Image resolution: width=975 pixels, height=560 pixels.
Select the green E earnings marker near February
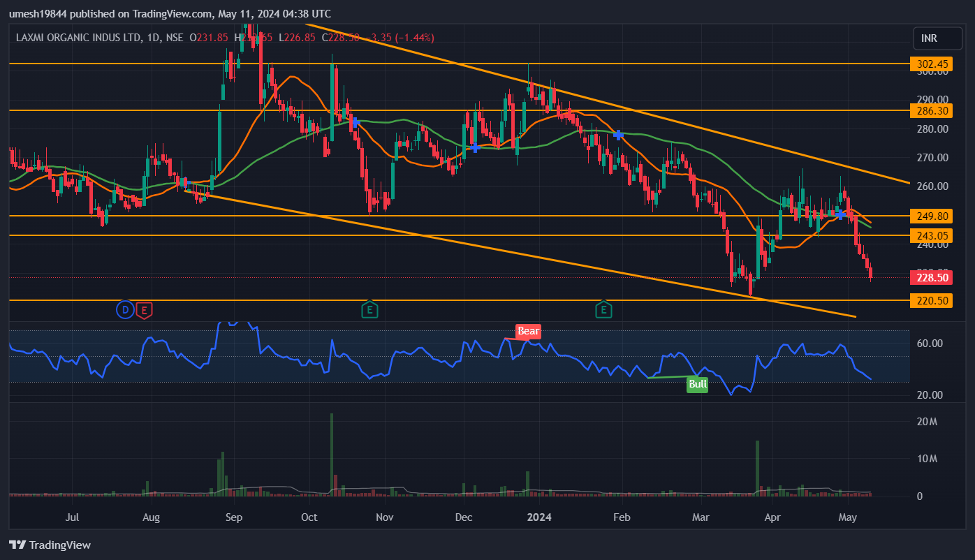603,309
